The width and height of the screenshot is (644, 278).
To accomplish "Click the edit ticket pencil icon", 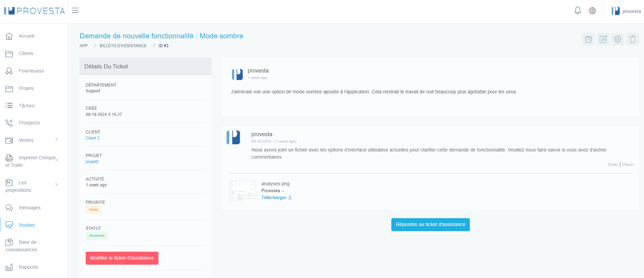I will coord(603,39).
